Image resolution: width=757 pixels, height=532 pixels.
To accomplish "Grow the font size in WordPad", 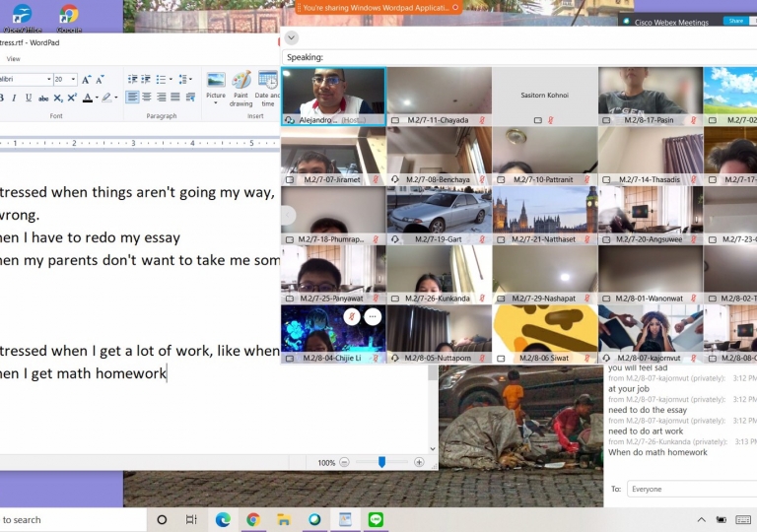I will coord(86,79).
